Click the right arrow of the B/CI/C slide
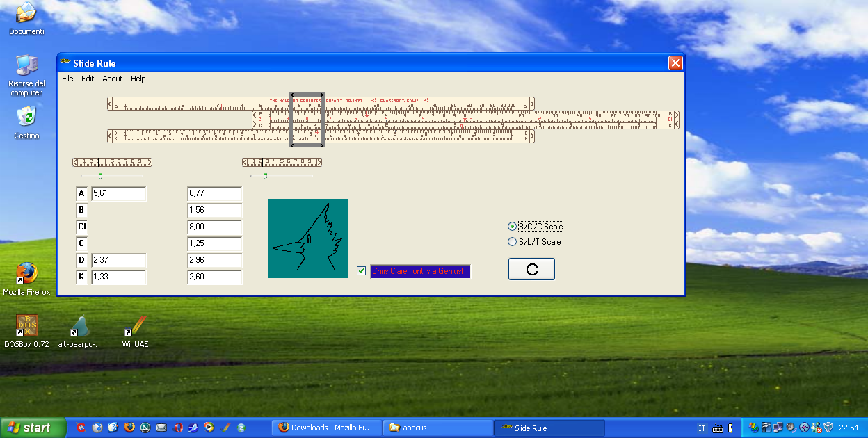 pos(676,120)
